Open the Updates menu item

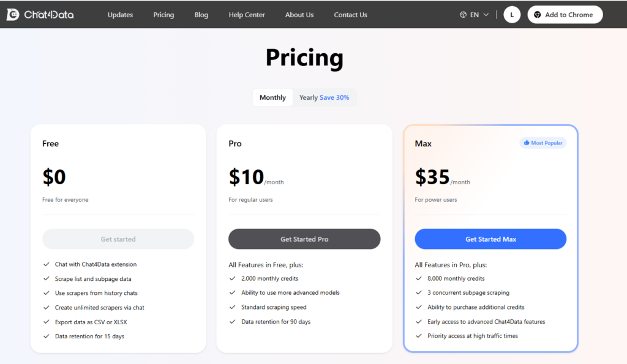pos(120,15)
